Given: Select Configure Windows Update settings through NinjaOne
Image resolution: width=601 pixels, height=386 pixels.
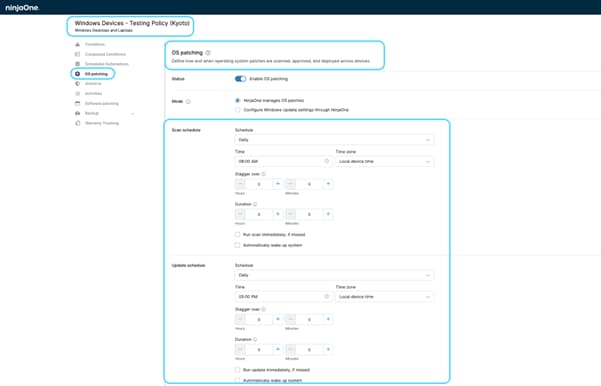Looking at the screenshot, I should coord(238,110).
